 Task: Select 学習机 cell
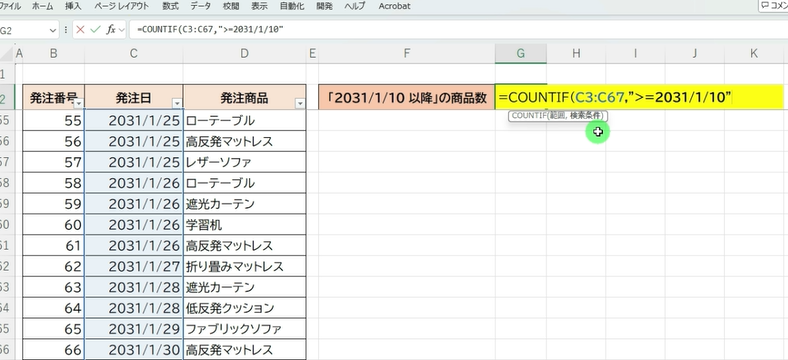(245, 224)
